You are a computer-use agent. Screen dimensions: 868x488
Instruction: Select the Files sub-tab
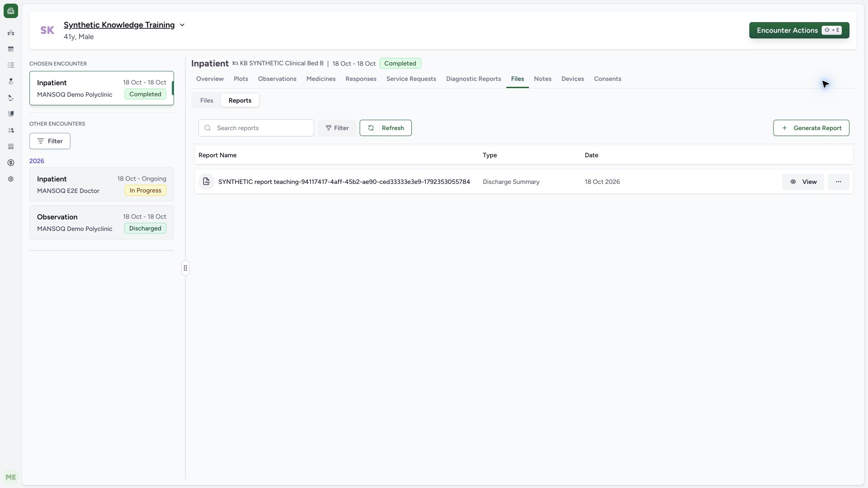coord(207,100)
